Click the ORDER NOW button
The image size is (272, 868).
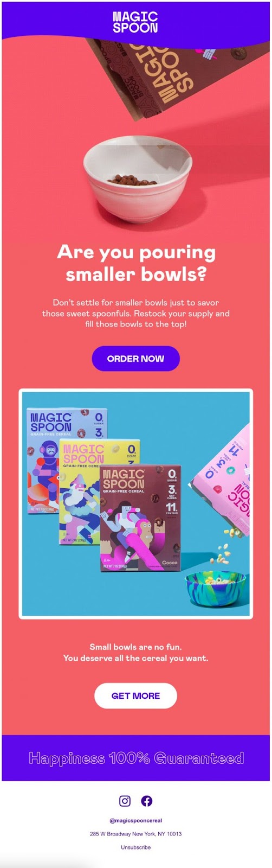(135, 359)
